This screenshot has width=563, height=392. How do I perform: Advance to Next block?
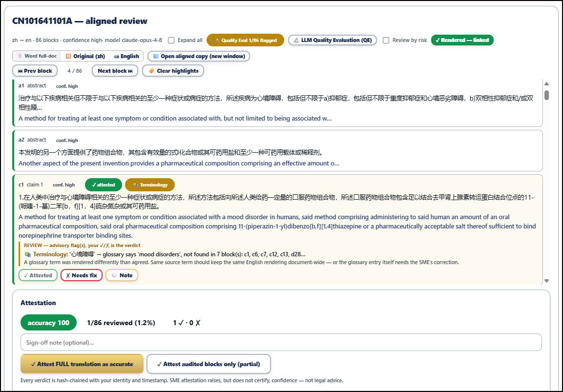tap(115, 71)
